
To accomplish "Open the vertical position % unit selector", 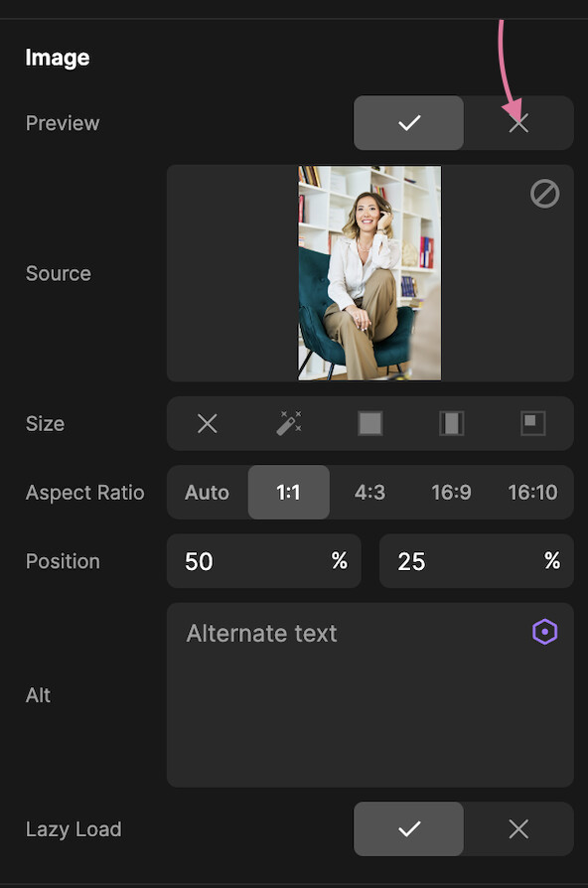I will tap(552, 561).
